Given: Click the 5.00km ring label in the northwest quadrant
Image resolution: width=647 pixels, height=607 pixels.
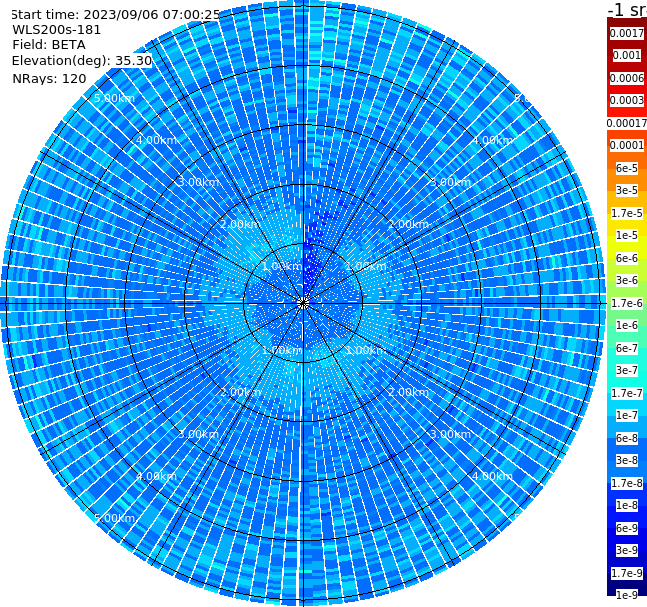Looking at the screenshot, I should coord(114,98).
